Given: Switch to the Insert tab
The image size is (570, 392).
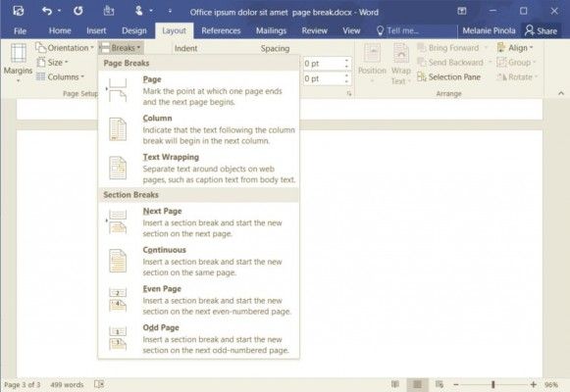Looking at the screenshot, I should click(x=96, y=30).
